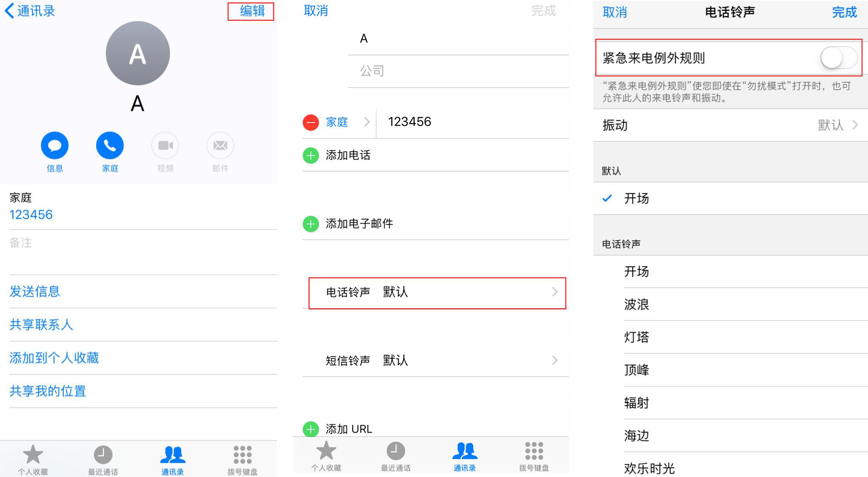Image resolution: width=868 pixels, height=477 pixels.
Task: Open 拨号键盘 tab in middle edit screen
Action: [534, 456]
